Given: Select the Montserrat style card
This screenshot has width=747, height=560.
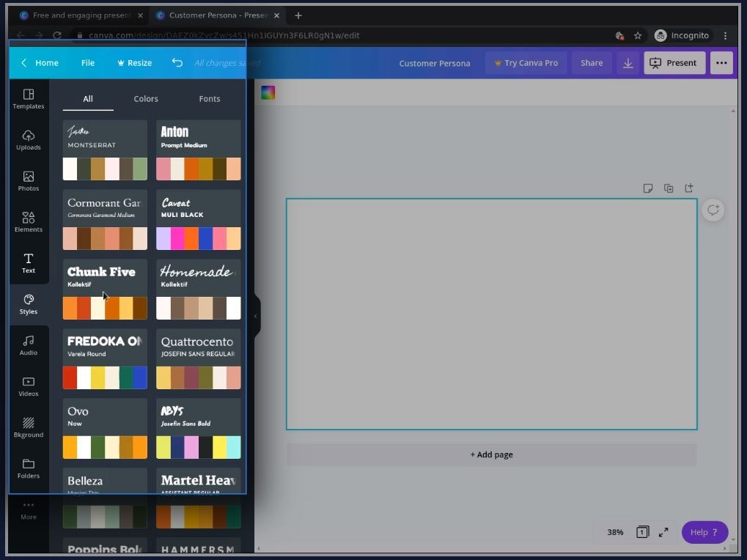Looking at the screenshot, I should (x=105, y=150).
